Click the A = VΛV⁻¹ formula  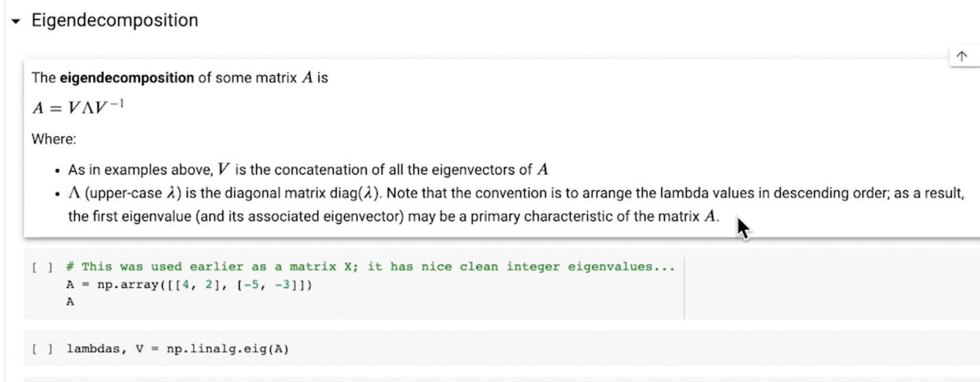(78, 108)
